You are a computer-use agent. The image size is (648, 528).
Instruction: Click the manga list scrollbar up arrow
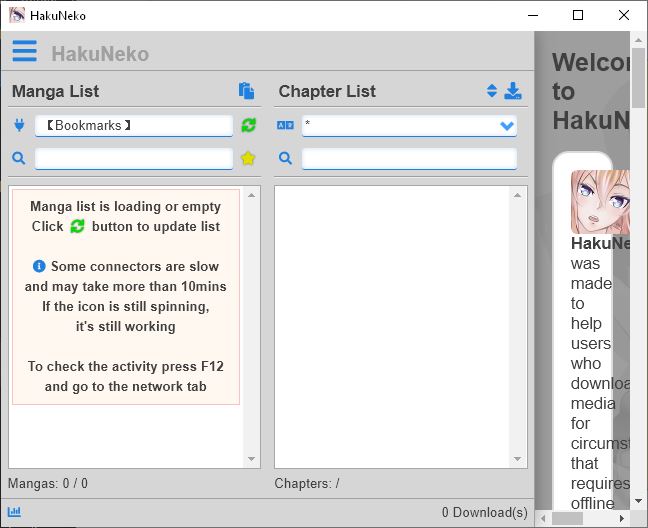251,195
